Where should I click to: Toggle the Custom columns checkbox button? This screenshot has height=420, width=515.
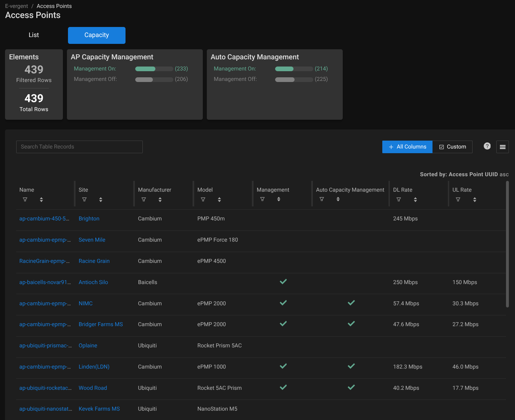coord(452,147)
